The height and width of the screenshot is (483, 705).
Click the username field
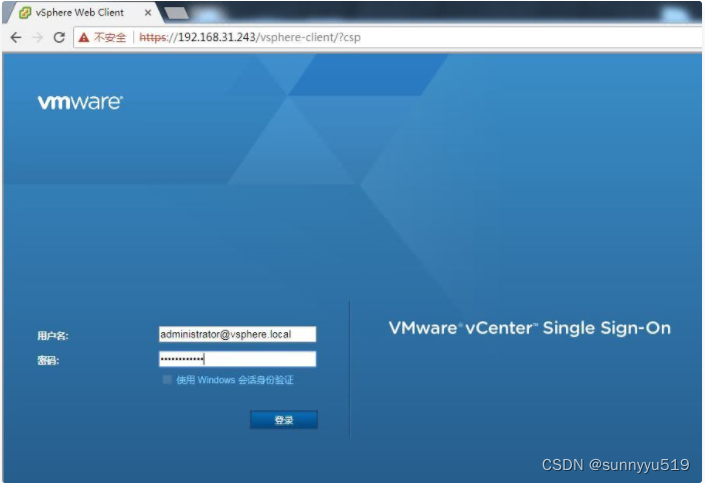[x=237, y=334]
